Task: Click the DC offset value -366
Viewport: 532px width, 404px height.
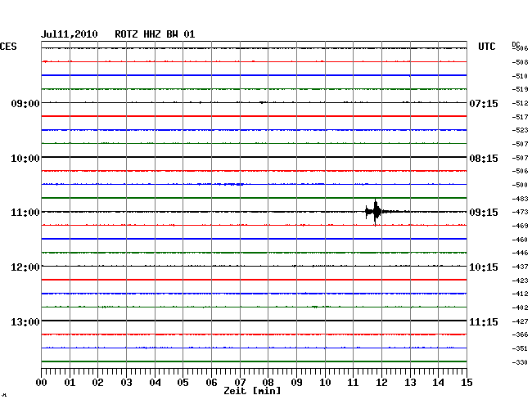Action: pos(520,334)
